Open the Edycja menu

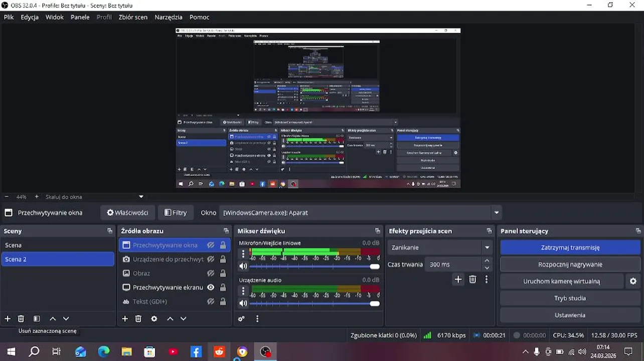pyautogui.click(x=30, y=17)
